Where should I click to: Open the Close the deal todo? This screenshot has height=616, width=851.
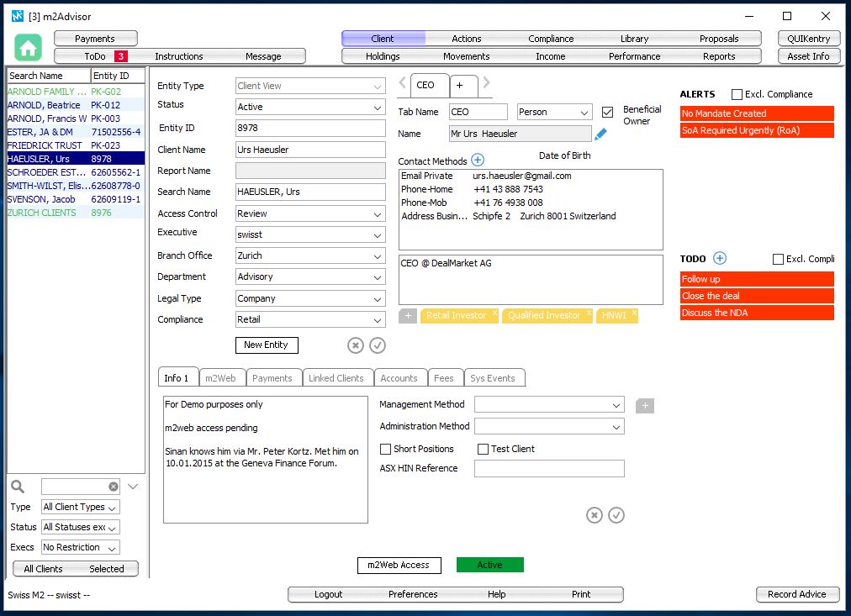(757, 296)
